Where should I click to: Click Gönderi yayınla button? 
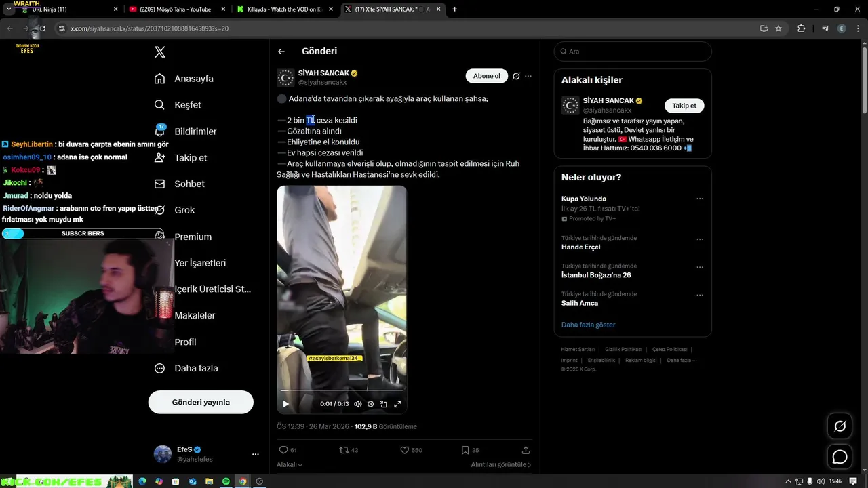pyautogui.click(x=201, y=402)
